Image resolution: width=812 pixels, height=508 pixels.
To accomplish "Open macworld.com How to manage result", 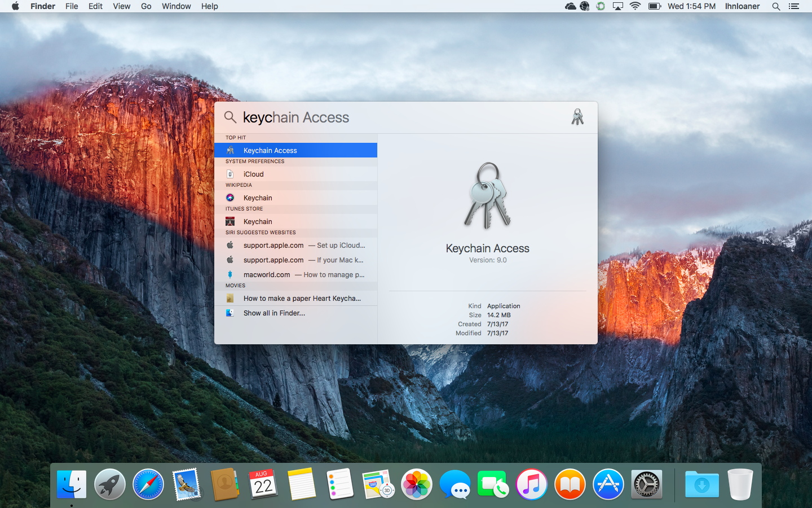I will click(295, 274).
